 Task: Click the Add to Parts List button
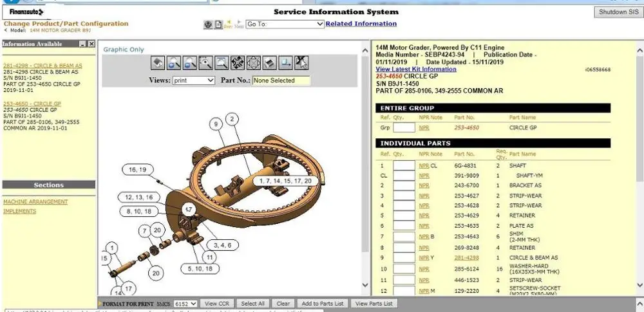[323, 304]
